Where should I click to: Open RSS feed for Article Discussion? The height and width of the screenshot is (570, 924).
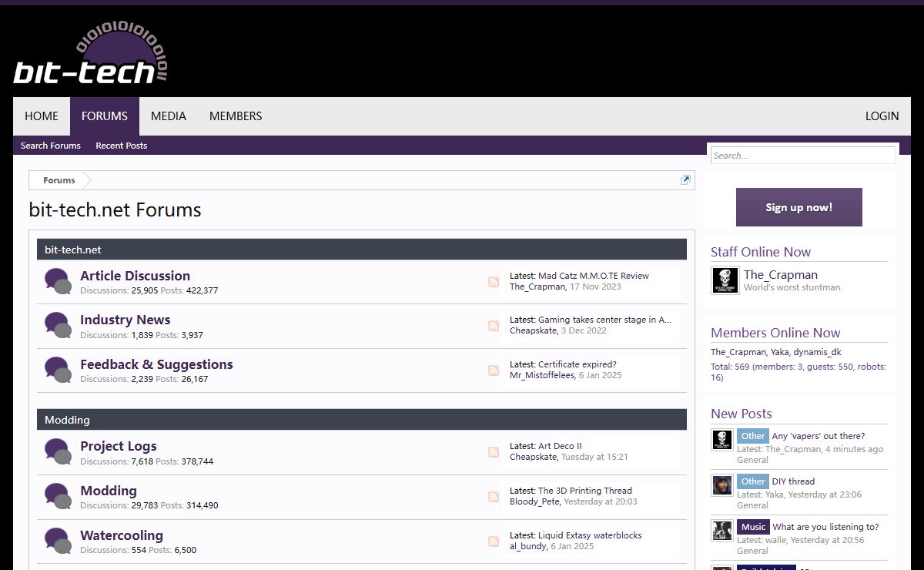[x=494, y=282]
